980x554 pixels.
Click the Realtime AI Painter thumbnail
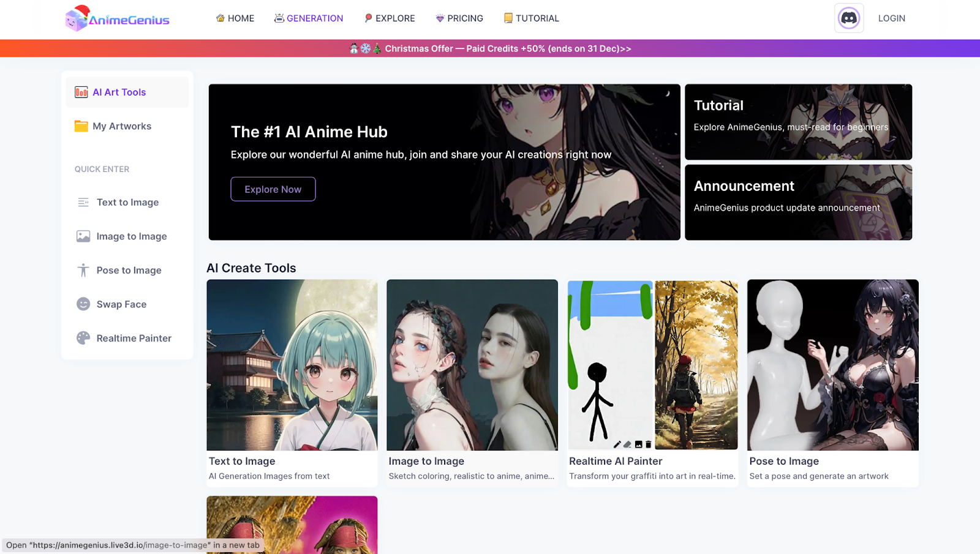click(653, 365)
